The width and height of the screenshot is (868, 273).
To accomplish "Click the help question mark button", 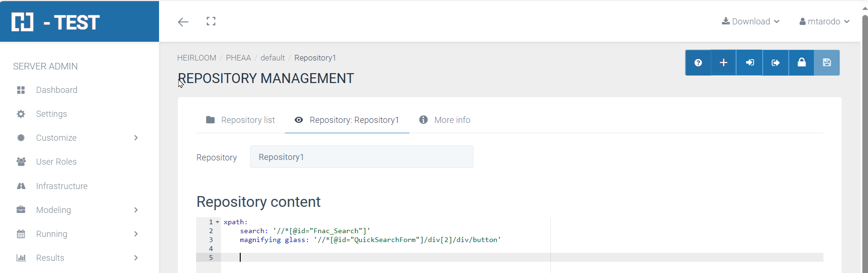I will 698,63.
